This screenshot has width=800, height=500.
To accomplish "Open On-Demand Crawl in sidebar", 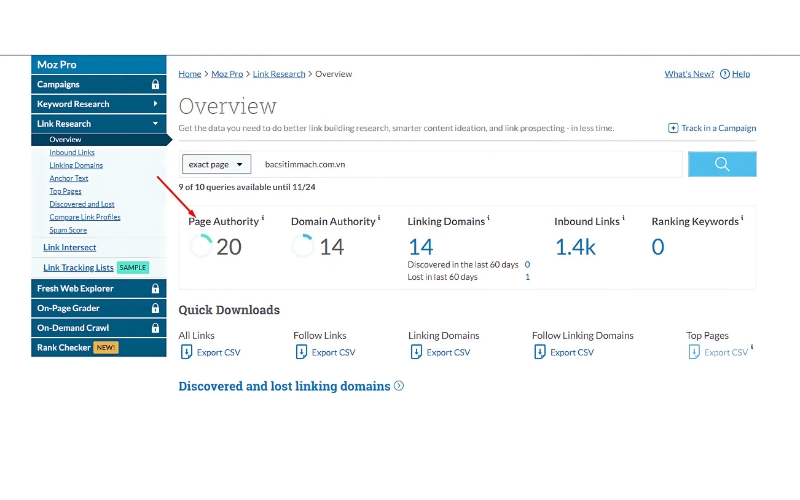I will (98, 328).
